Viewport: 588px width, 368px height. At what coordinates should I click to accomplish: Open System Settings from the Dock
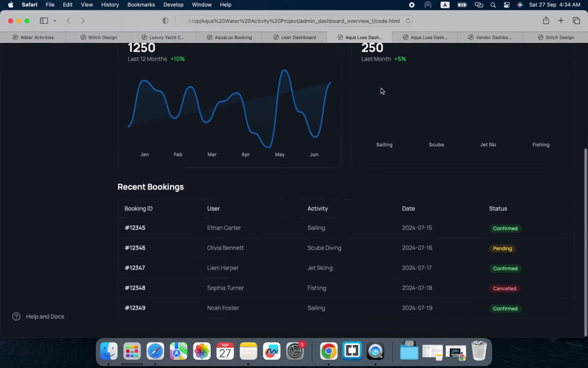(295, 352)
